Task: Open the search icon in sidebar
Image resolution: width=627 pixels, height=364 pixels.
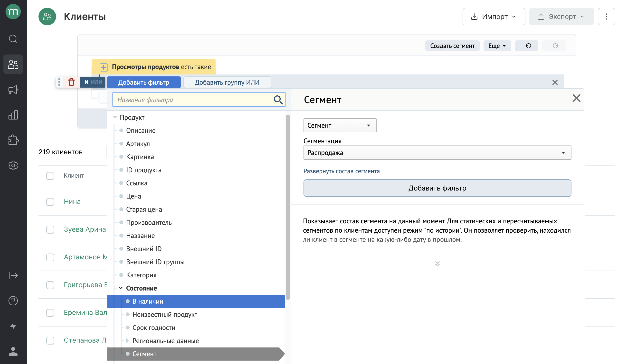Action: 13,39
